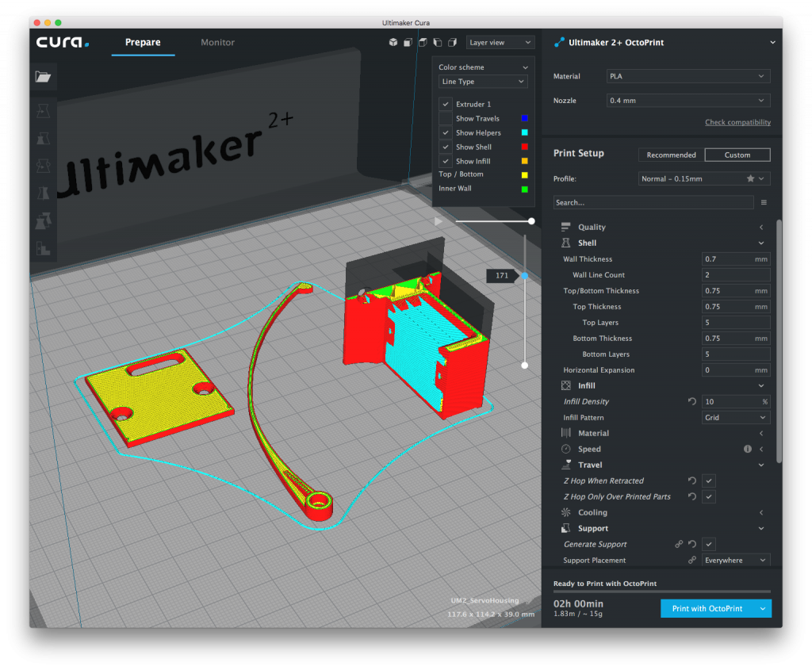This screenshot has width=812, height=670.
Task: Click the star icon in Profile
Action: click(750, 179)
